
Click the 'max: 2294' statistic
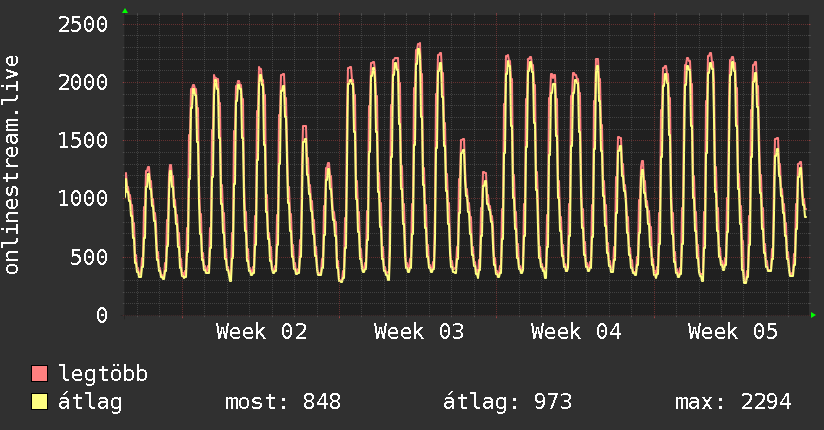pos(733,402)
